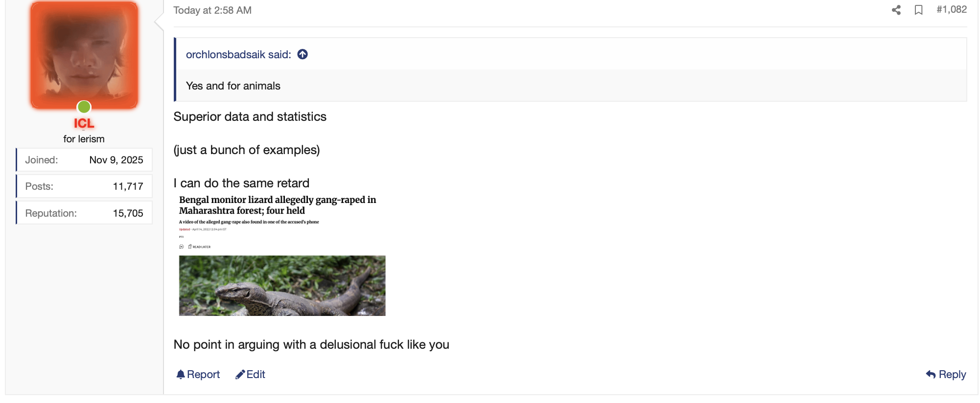Reply to this post
980x403 pixels.
pyautogui.click(x=946, y=374)
